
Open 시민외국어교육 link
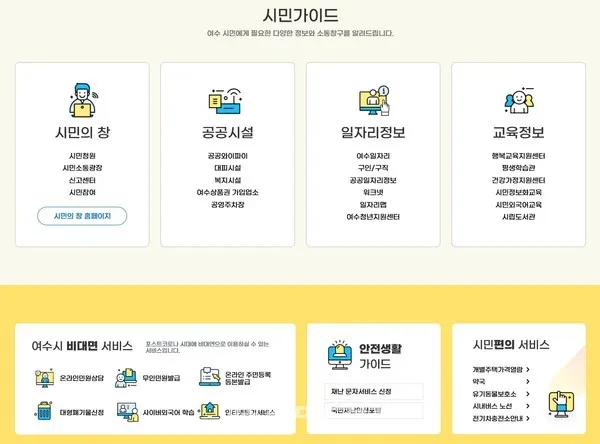[518, 205]
